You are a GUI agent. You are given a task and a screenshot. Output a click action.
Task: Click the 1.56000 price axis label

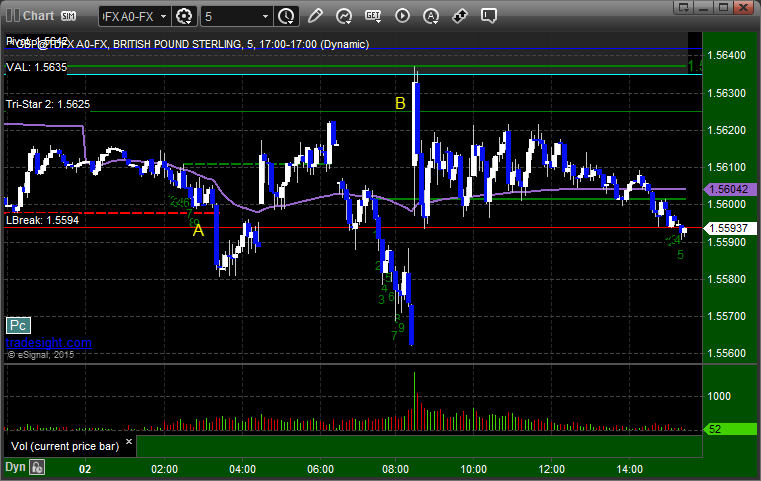(x=727, y=204)
